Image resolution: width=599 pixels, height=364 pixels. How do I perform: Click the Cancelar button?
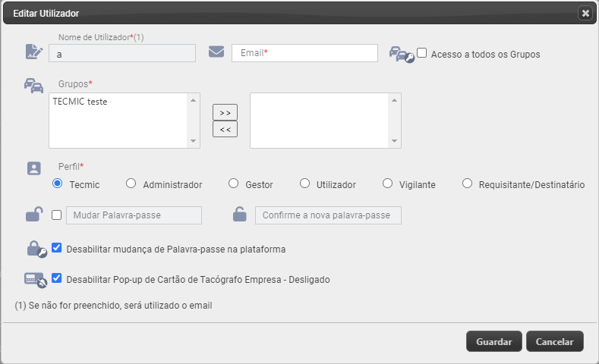tap(555, 341)
